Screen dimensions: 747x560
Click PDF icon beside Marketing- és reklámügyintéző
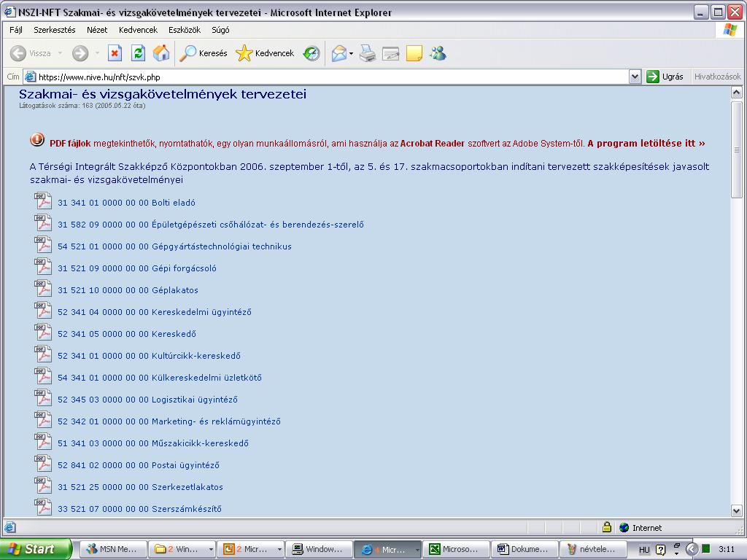pyautogui.click(x=43, y=420)
